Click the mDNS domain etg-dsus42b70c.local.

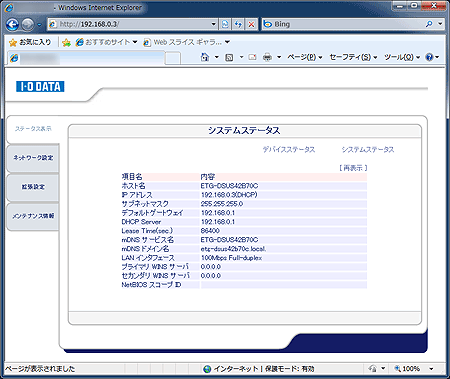click(x=233, y=249)
